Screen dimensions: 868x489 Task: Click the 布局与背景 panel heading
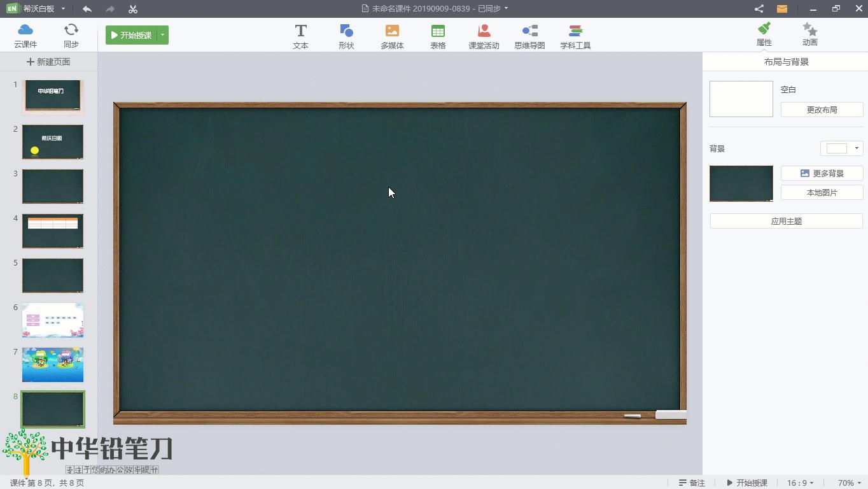point(786,62)
